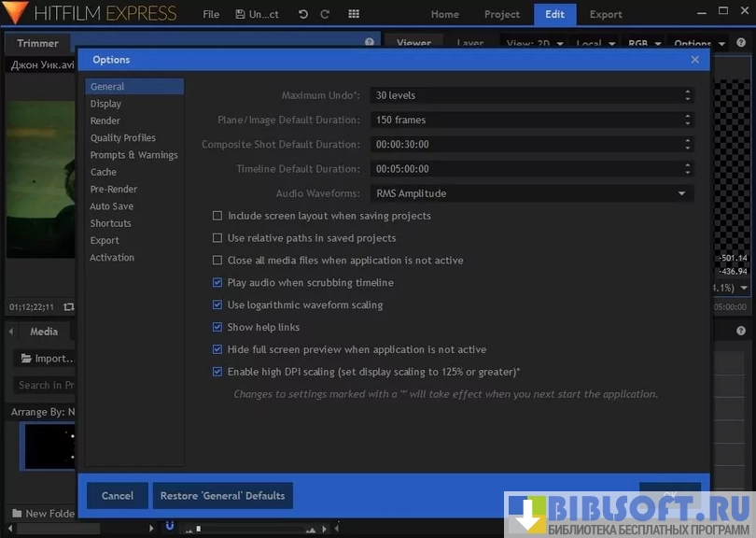
Task: Open the File menu
Action: click(211, 15)
